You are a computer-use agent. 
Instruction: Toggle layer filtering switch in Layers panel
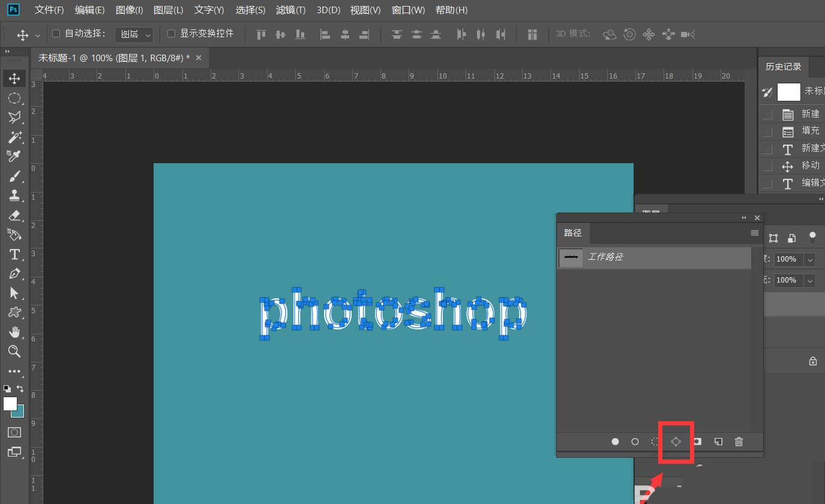pos(812,238)
